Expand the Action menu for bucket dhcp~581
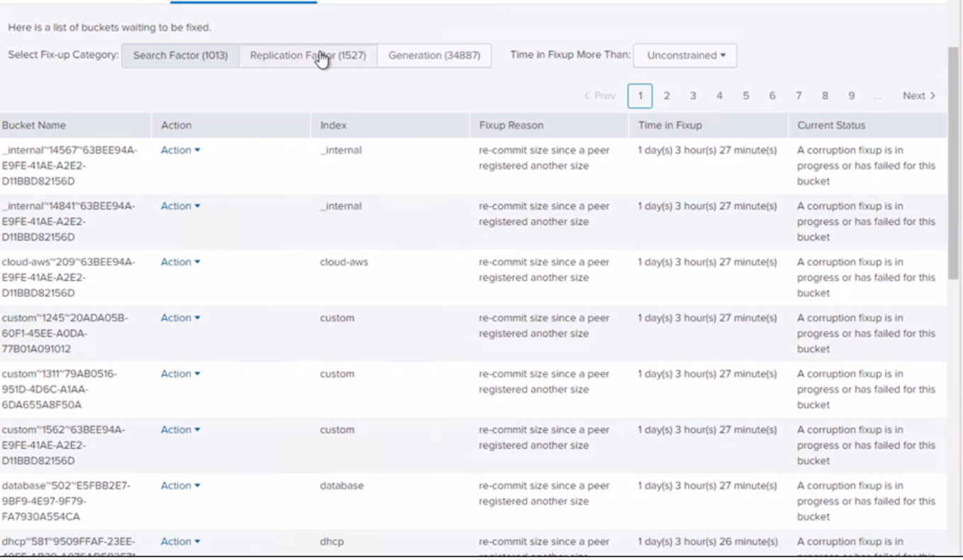Screen dimensions: 963x560 point(179,541)
